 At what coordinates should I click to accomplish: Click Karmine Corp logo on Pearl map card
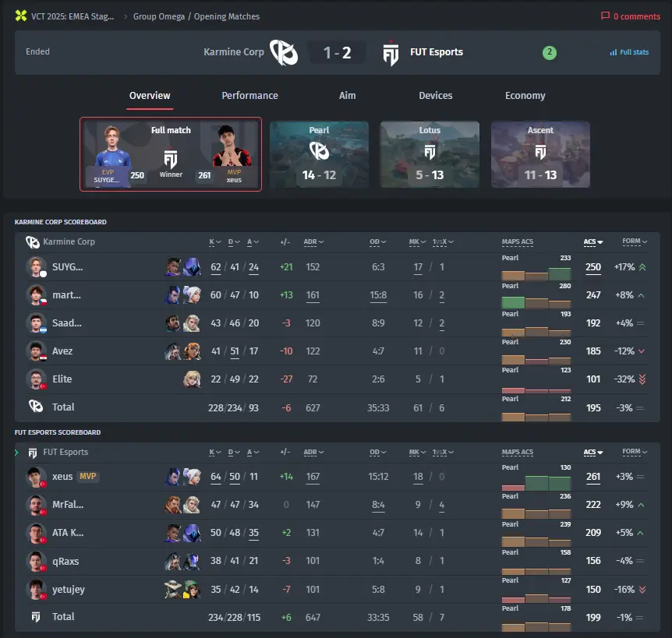319,151
